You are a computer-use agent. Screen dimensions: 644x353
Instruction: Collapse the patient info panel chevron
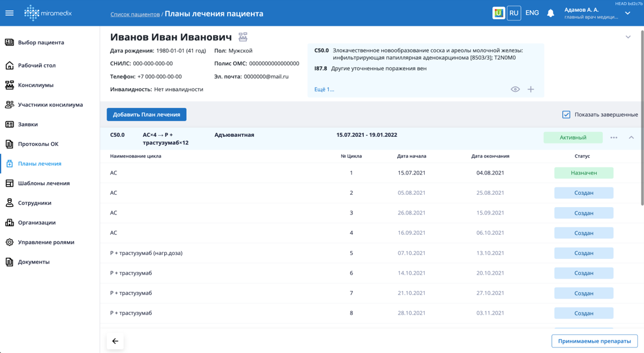click(628, 37)
